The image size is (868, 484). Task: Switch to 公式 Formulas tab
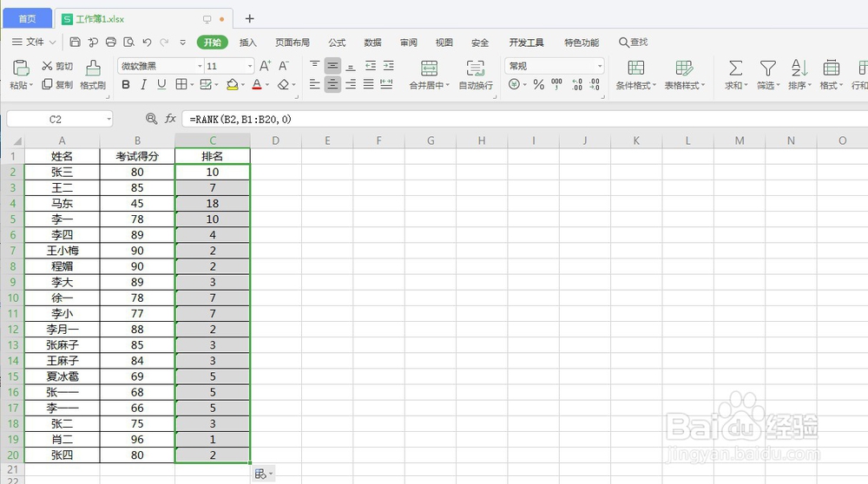[x=337, y=43]
